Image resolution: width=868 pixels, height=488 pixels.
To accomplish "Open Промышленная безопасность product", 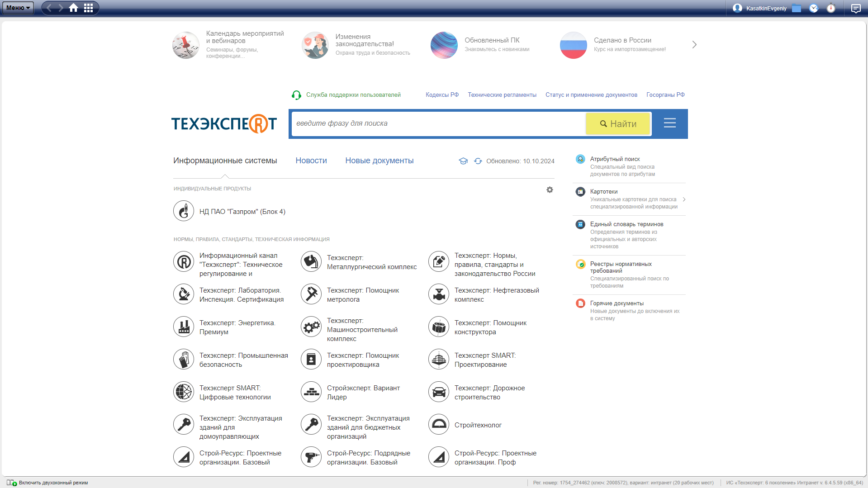I will 231,360.
